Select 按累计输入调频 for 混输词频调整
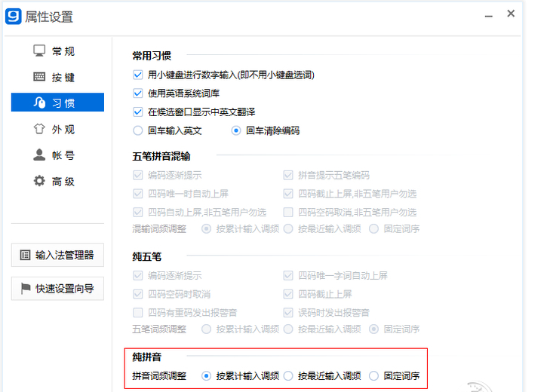The width and height of the screenshot is (547, 392). 207,229
